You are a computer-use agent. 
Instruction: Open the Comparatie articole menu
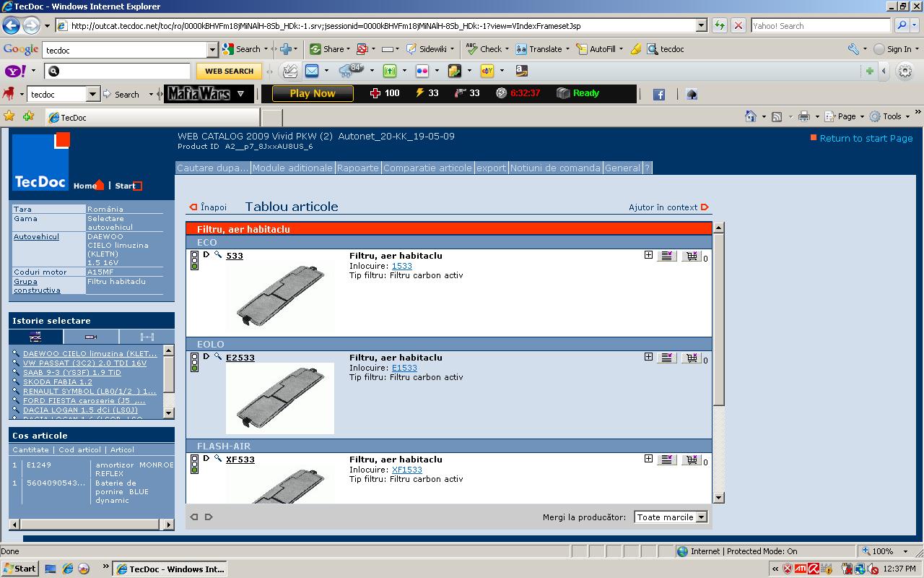[x=427, y=168]
